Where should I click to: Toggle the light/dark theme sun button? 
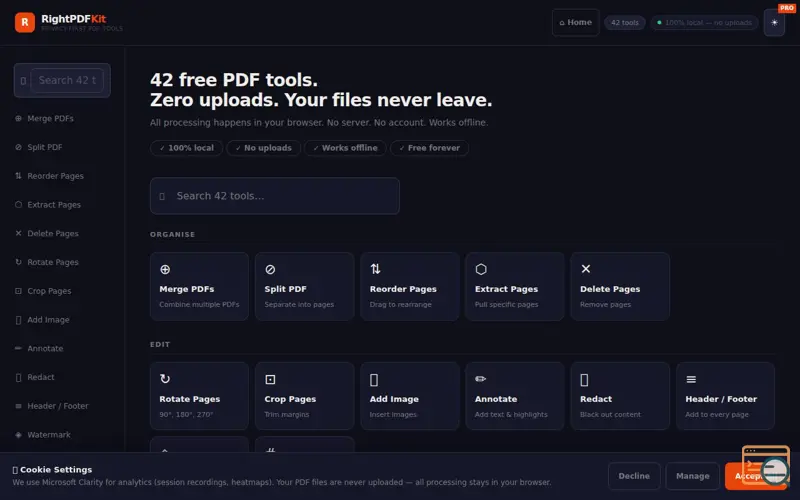pyautogui.click(x=774, y=22)
